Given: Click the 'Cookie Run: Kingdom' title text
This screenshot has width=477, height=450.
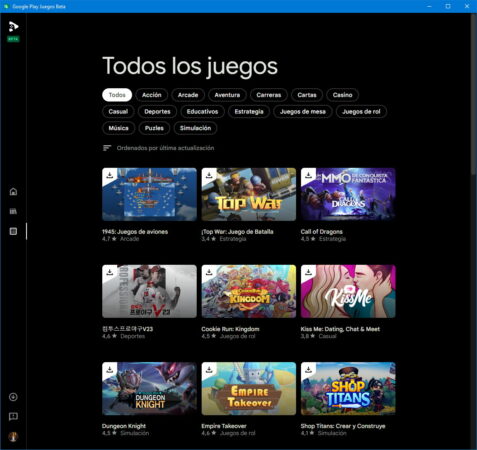Looking at the screenshot, I should 230,329.
